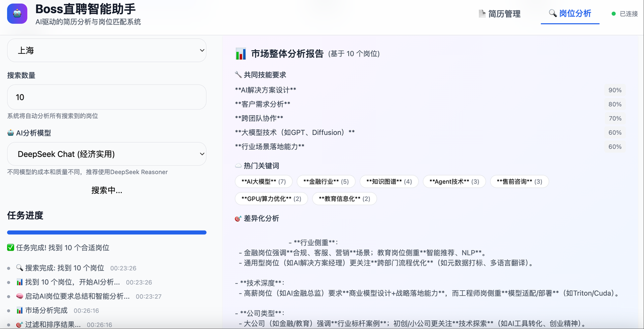Click the **公司类型** analysis heading
The width and height of the screenshot is (644, 329).
262,313
